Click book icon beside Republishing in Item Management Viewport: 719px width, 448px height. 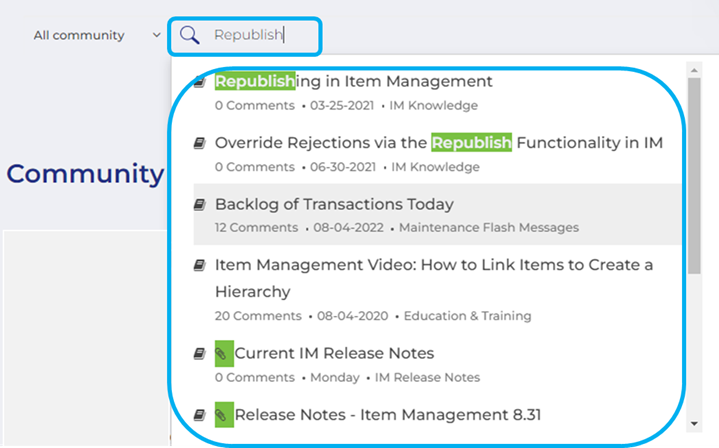click(199, 82)
